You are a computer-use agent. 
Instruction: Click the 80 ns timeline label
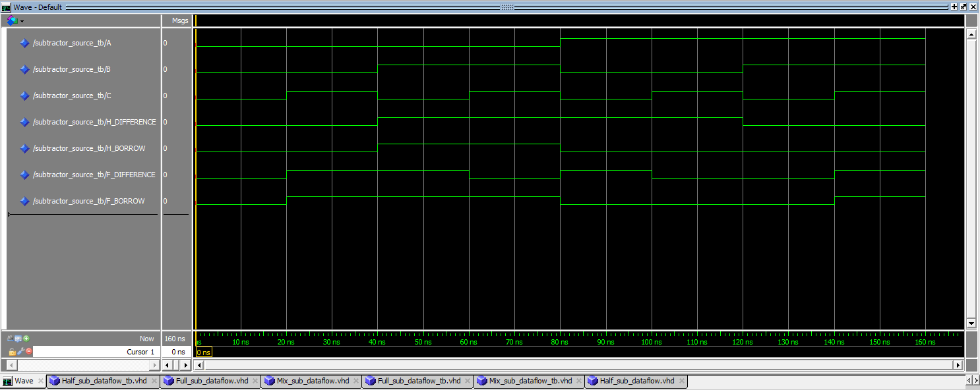[560, 342]
